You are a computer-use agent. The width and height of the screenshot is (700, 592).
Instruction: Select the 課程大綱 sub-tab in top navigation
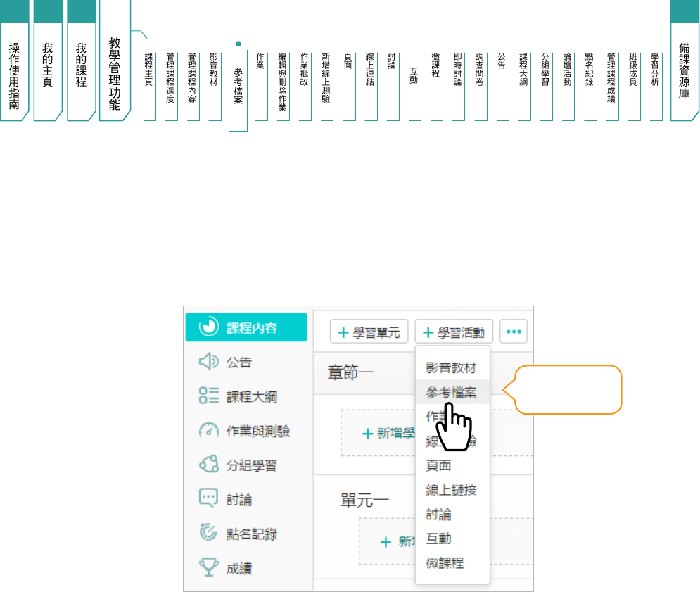tap(524, 87)
